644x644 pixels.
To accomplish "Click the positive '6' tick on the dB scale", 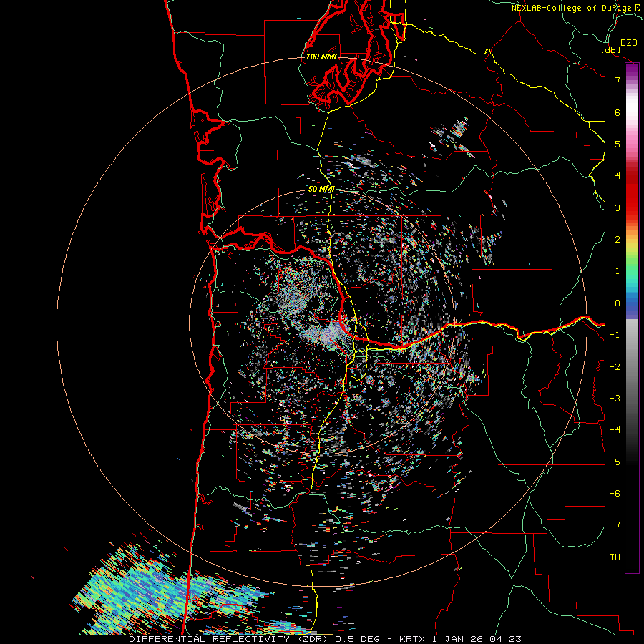I will coord(618,112).
